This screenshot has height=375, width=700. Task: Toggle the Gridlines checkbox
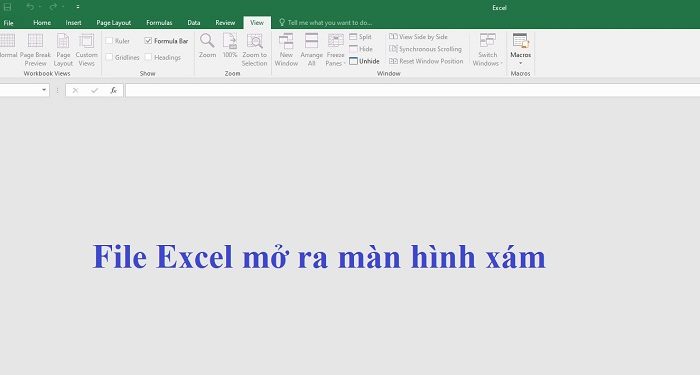pyautogui.click(x=109, y=57)
